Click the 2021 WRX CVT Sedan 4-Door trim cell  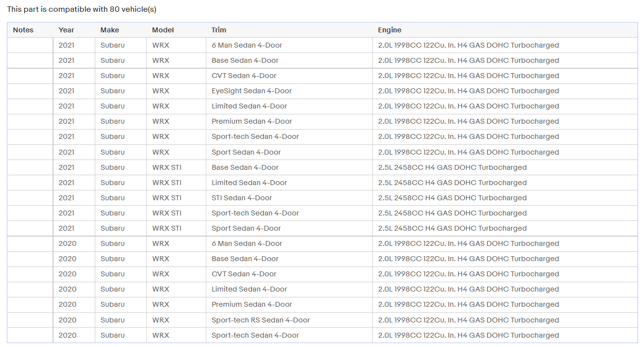[289, 76]
